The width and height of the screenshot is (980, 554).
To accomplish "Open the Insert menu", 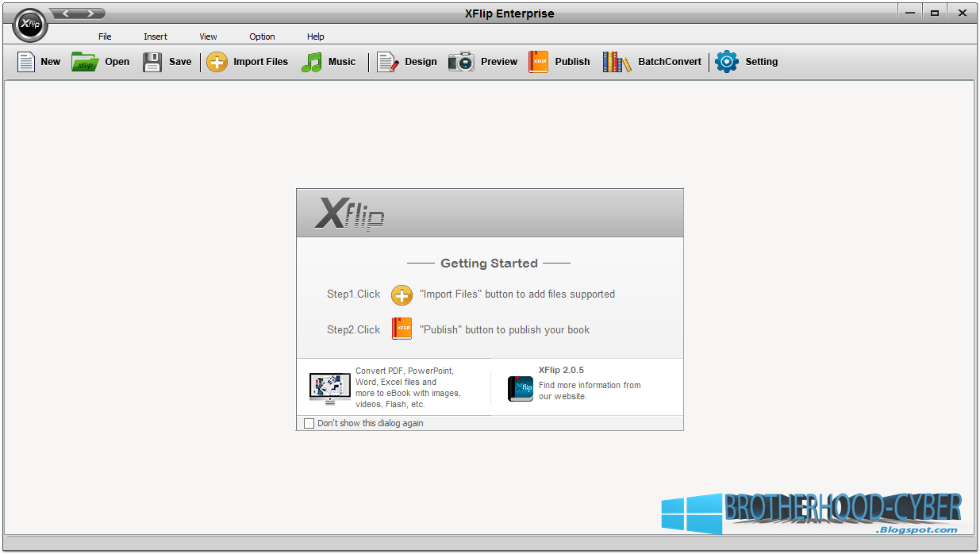I will (156, 37).
